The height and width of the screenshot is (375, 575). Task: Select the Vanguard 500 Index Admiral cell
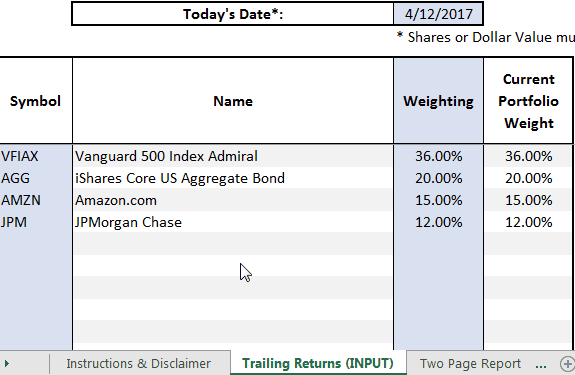(x=233, y=156)
